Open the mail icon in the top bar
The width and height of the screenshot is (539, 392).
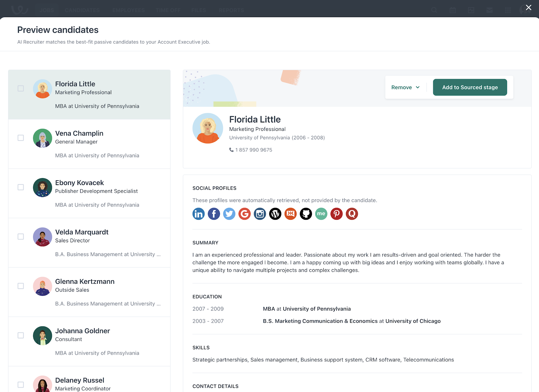(489, 10)
